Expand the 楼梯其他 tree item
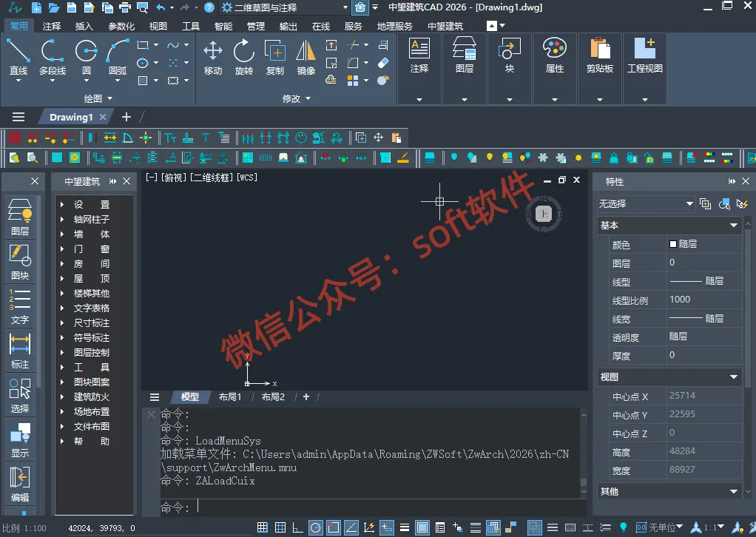This screenshot has width=756, height=537. coord(62,293)
